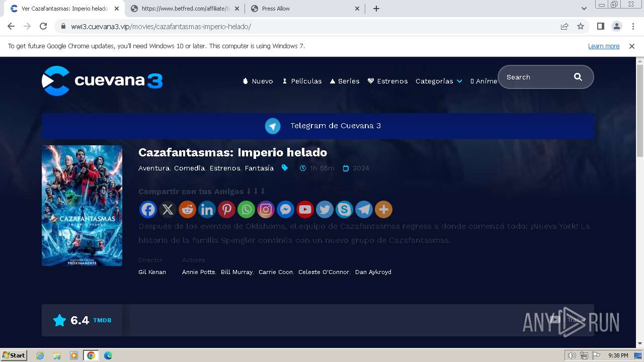Share via Telegram icon in share row
Image resolution: width=644 pixels, height=362 pixels.
[x=364, y=209]
